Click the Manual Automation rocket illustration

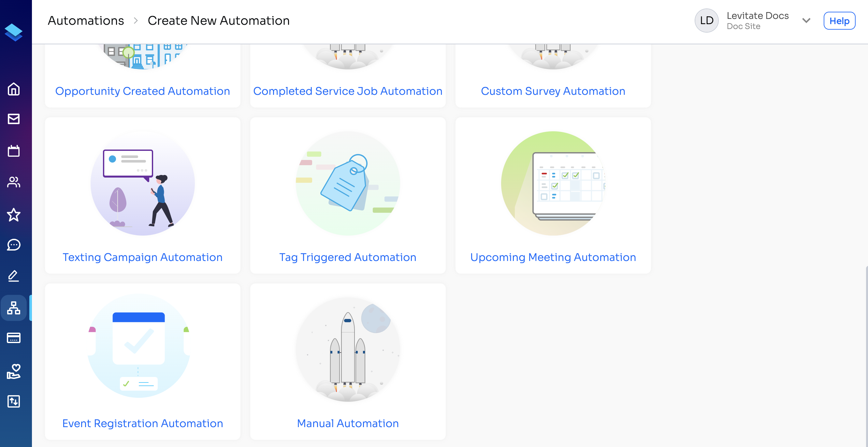click(x=348, y=349)
